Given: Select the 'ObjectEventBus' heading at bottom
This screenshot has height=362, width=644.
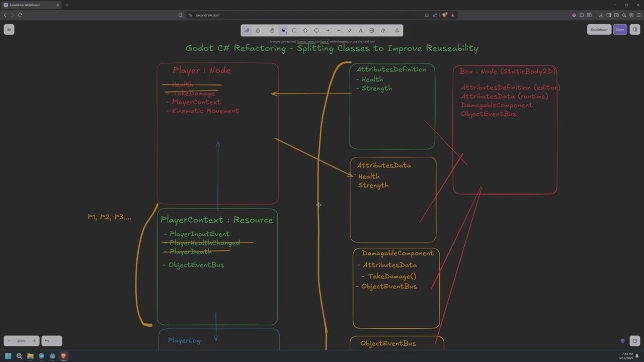Looking at the screenshot, I should click(x=388, y=343).
